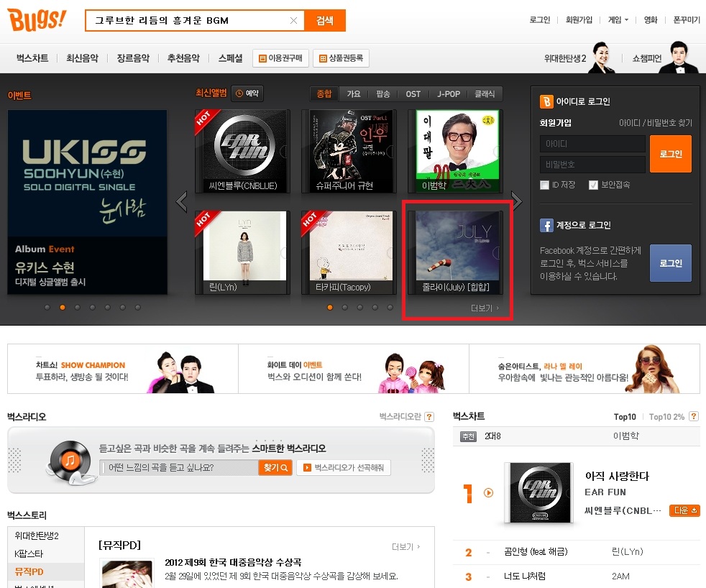Open the 추천음악 menu
Viewport: 706px width, 588px height.
(183, 58)
